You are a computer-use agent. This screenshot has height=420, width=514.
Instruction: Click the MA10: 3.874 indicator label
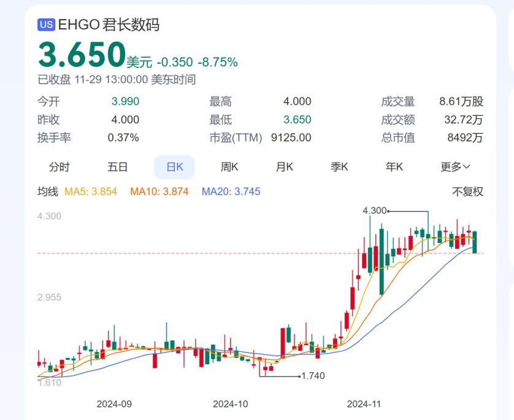(x=159, y=191)
